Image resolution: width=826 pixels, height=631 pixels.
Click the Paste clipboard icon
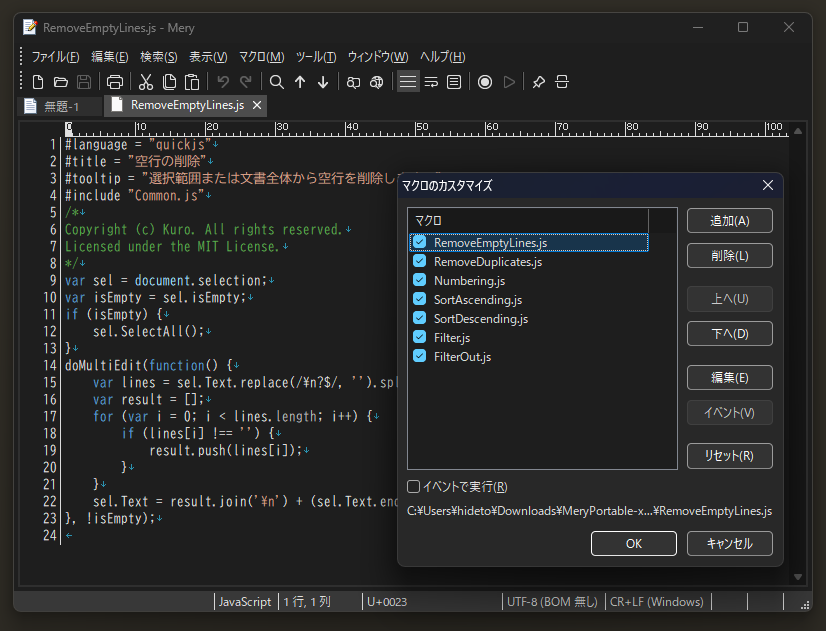pos(192,82)
